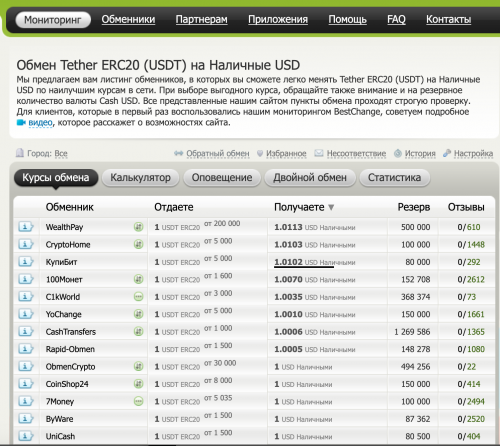This screenshot has width=500, height=446.
Task: Click green badge icon next to WealthPay
Action: coord(138,227)
